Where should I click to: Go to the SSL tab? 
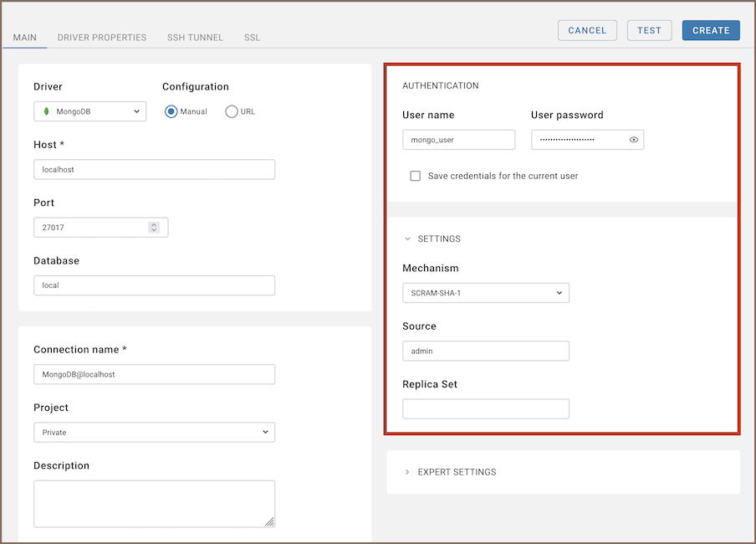[x=252, y=38]
